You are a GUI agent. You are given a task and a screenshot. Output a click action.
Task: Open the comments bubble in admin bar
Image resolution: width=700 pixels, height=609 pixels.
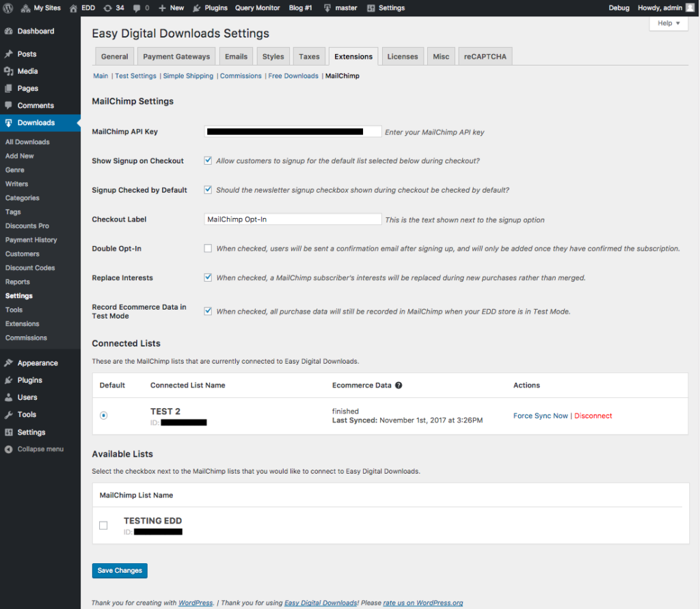coord(137,8)
